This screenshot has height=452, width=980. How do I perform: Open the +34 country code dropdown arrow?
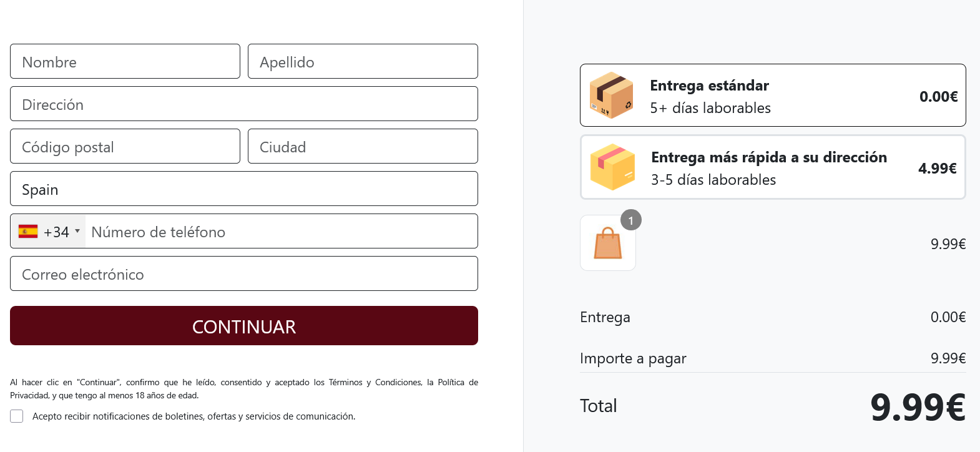pos(77,231)
